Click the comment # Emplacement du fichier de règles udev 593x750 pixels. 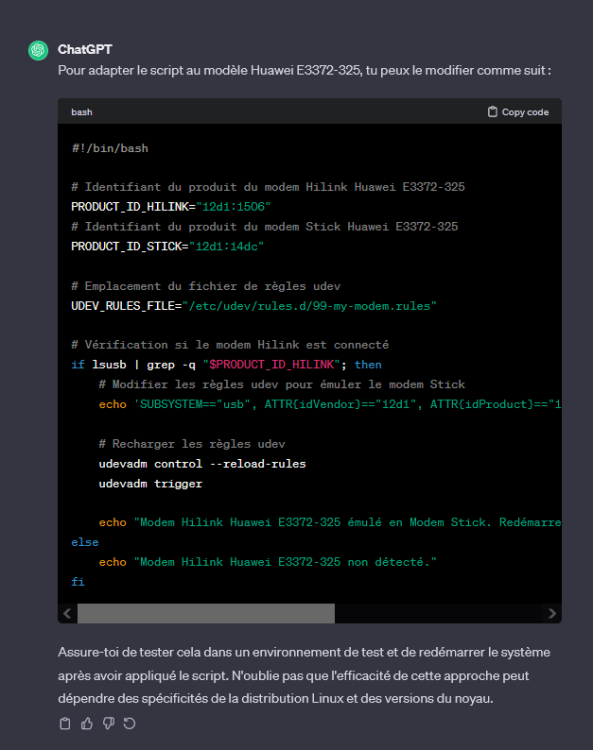[206, 286]
